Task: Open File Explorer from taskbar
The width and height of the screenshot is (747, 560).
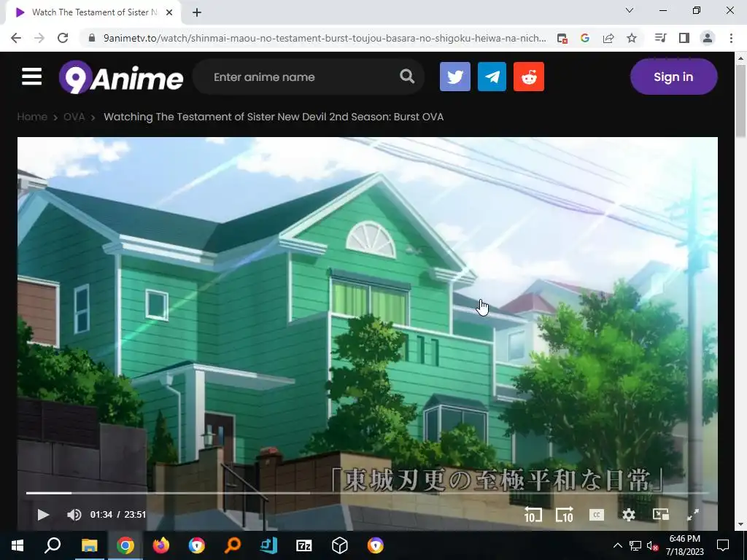Action: (x=90, y=545)
